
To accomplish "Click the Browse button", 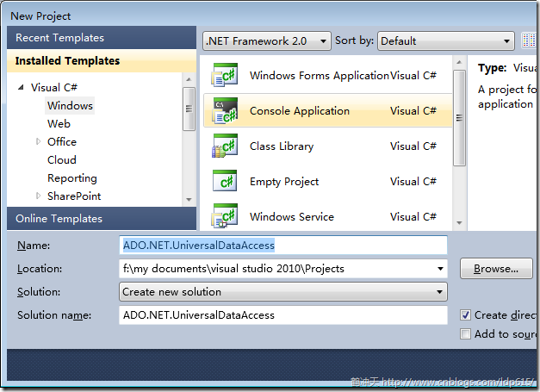I will (496, 269).
